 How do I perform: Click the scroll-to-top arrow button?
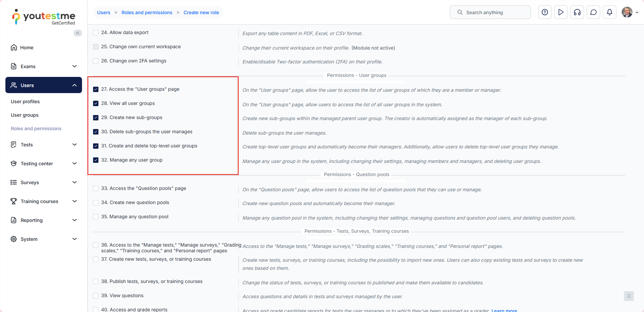pyautogui.click(x=628, y=296)
